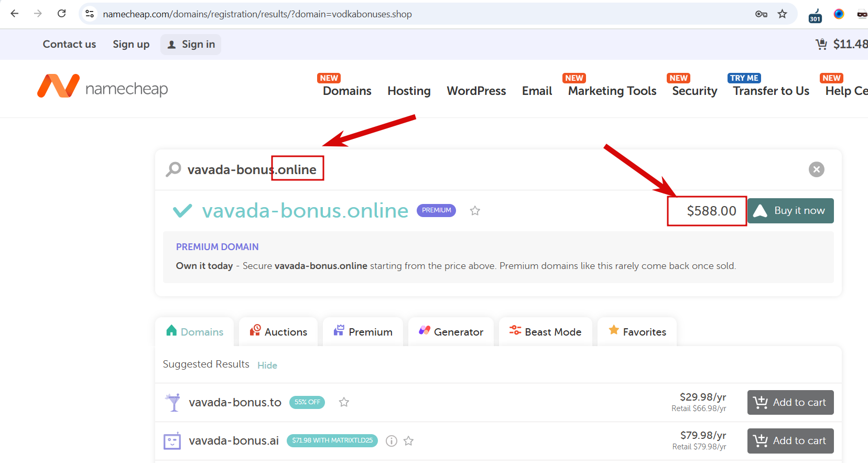Click Buy it now for vavada-bonus.online
The height and width of the screenshot is (463, 868).
click(790, 211)
